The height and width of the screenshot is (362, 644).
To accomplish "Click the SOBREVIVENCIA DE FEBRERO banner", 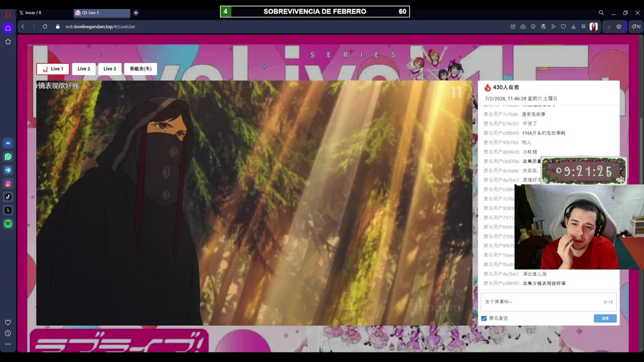I will click(x=315, y=12).
